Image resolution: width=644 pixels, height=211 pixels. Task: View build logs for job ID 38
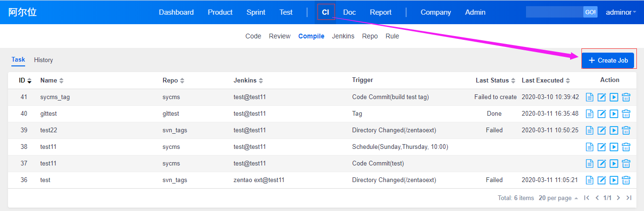coord(590,147)
